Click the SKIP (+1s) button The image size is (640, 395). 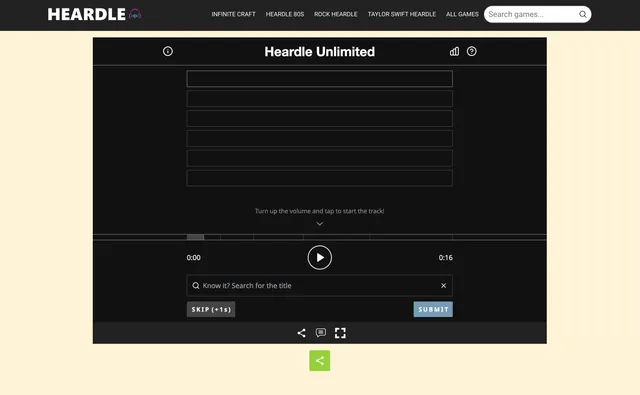pyautogui.click(x=211, y=309)
